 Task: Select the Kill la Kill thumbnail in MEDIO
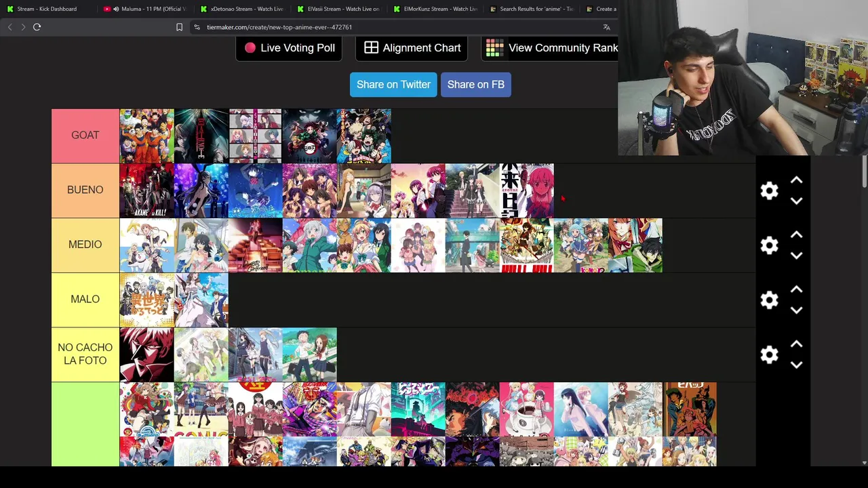526,245
